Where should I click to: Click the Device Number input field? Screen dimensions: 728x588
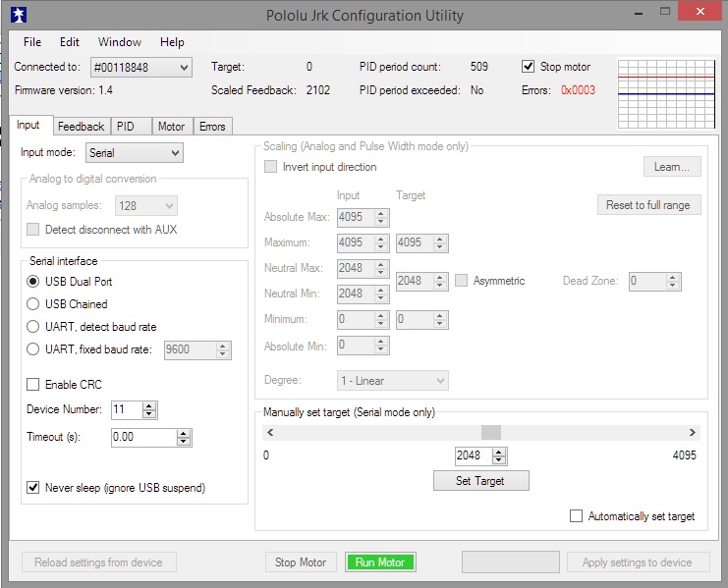(127, 409)
